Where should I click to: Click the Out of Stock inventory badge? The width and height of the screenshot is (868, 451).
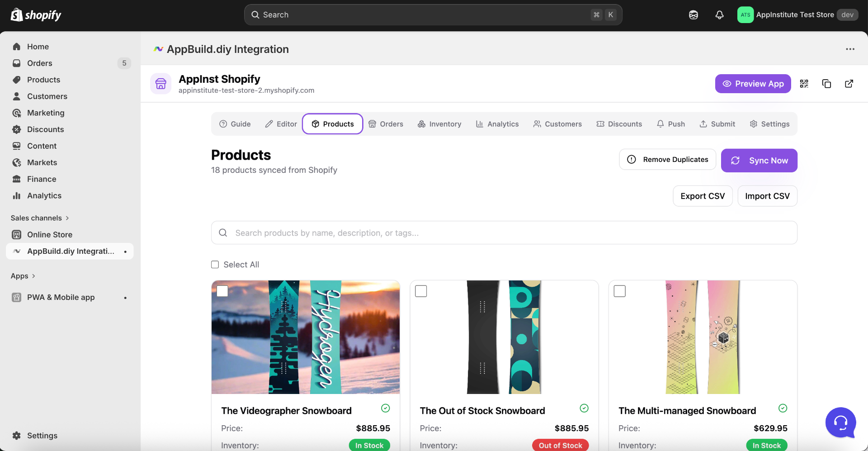click(561, 446)
